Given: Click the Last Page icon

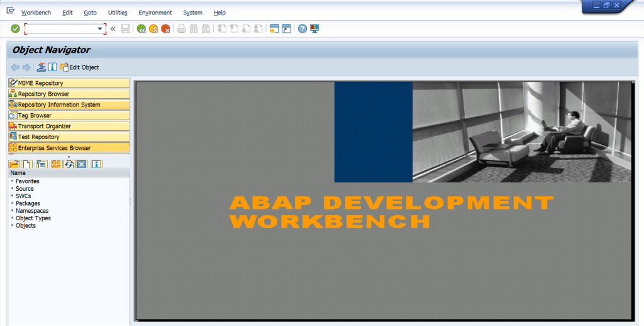Looking at the screenshot, I should tap(258, 29).
